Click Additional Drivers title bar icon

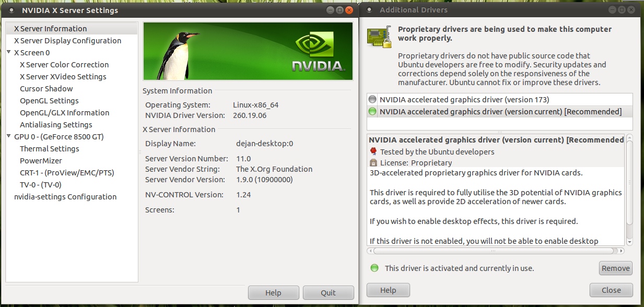coord(369,10)
